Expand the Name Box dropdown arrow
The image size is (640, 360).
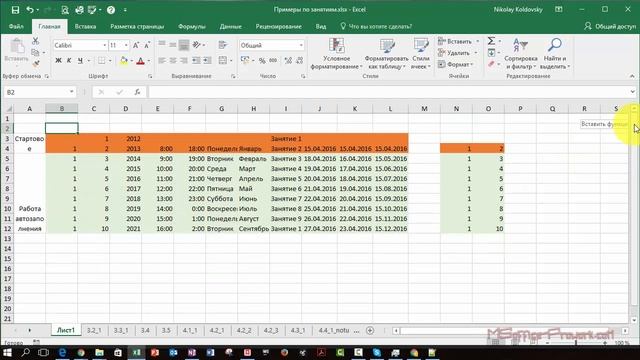[71, 92]
